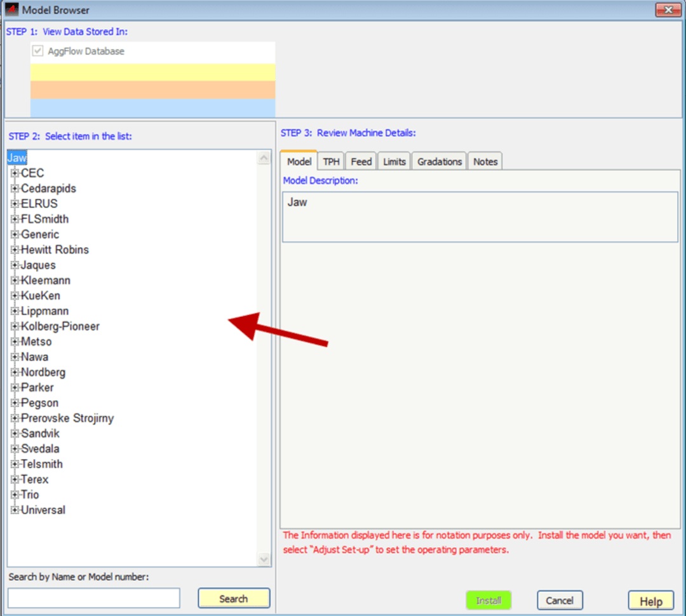Screen dimensions: 686x616
Task: Select Kolberg-Pioneer in the list
Action: click(x=60, y=326)
